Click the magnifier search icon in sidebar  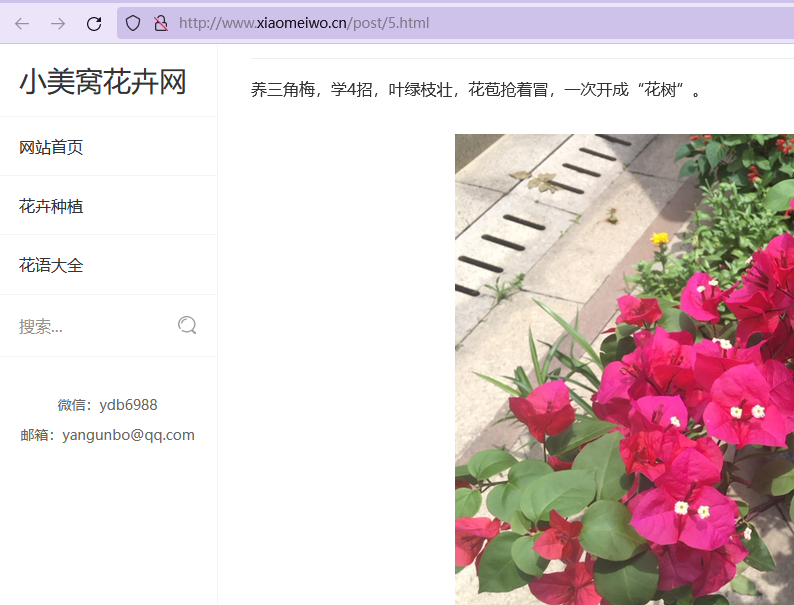pos(187,325)
